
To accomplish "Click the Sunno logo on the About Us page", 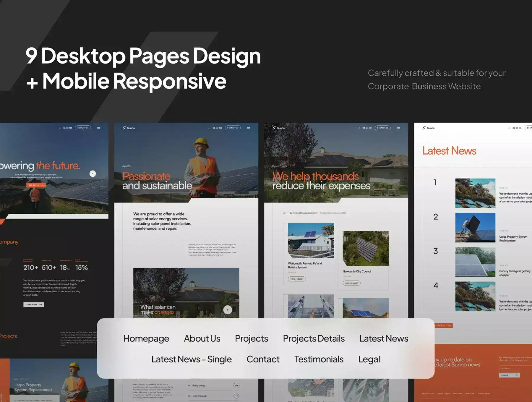I will [129, 128].
